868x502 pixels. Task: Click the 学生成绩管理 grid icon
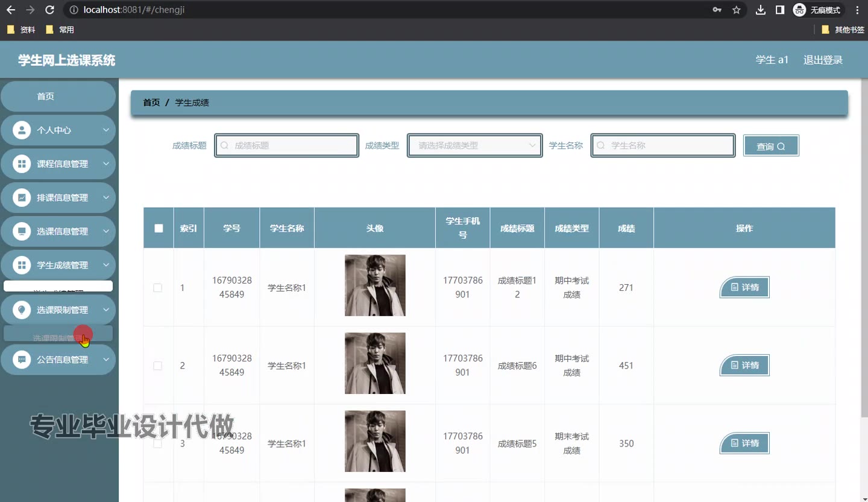22,265
